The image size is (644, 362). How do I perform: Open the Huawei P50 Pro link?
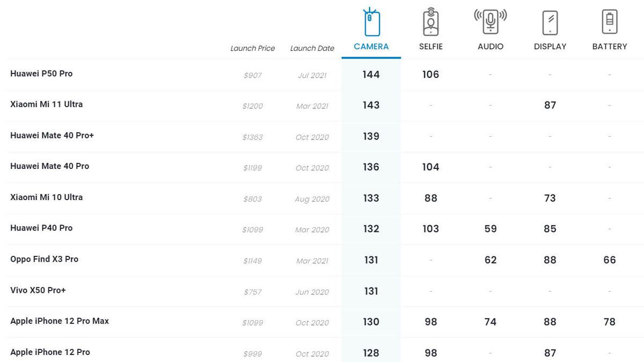41,73
